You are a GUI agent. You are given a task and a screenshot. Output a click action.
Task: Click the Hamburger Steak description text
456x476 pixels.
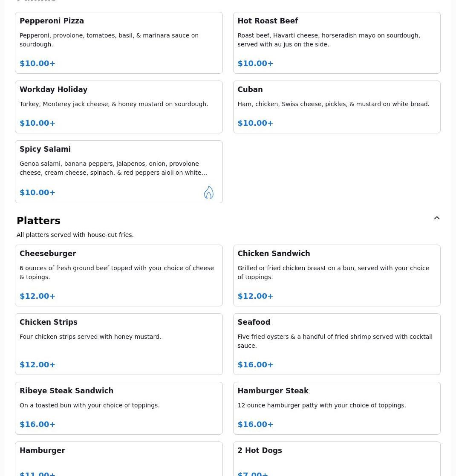[321, 405]
